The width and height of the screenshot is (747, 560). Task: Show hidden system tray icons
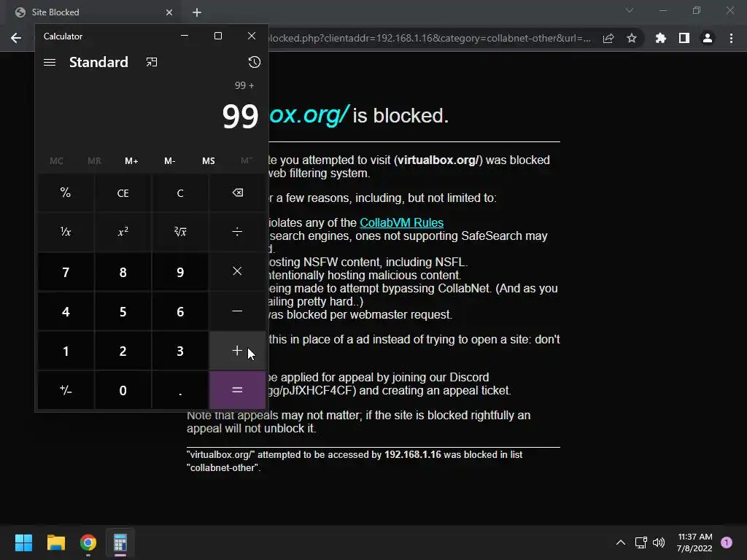point(621,542)
